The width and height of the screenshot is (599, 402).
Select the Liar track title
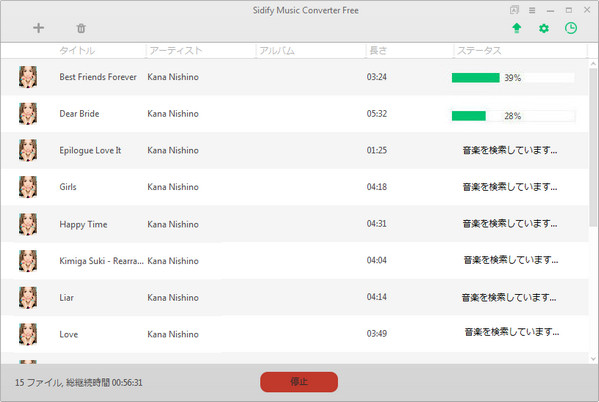tap(66, 297)
